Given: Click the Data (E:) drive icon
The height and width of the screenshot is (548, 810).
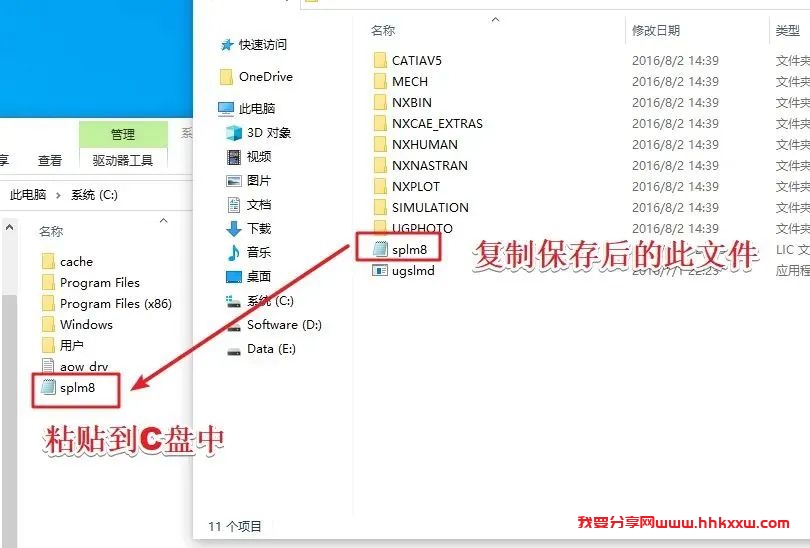Looking at the screenshot, I should point(234,351).
